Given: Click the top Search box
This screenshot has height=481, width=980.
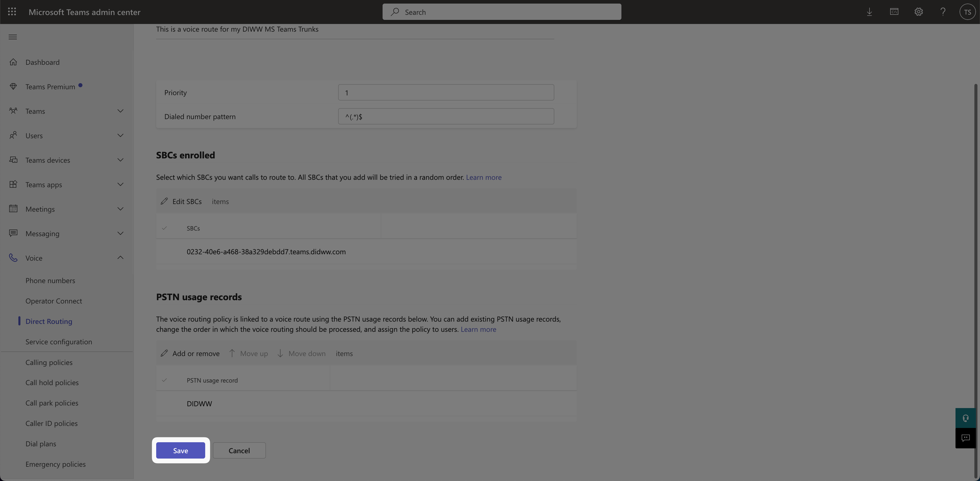Looking at the screenshot, I should point(502,12).
